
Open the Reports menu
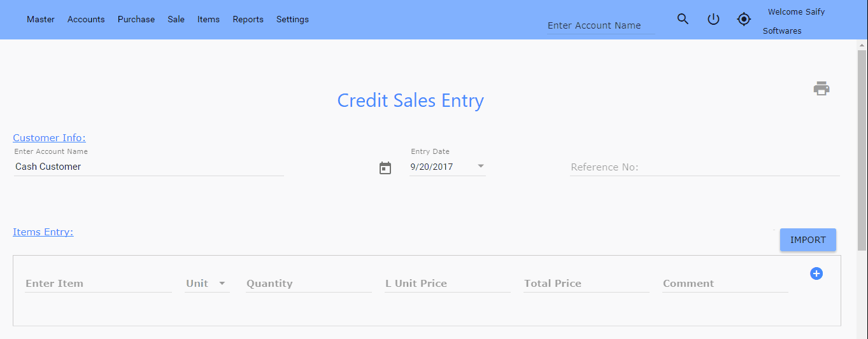tap(248, 19)
